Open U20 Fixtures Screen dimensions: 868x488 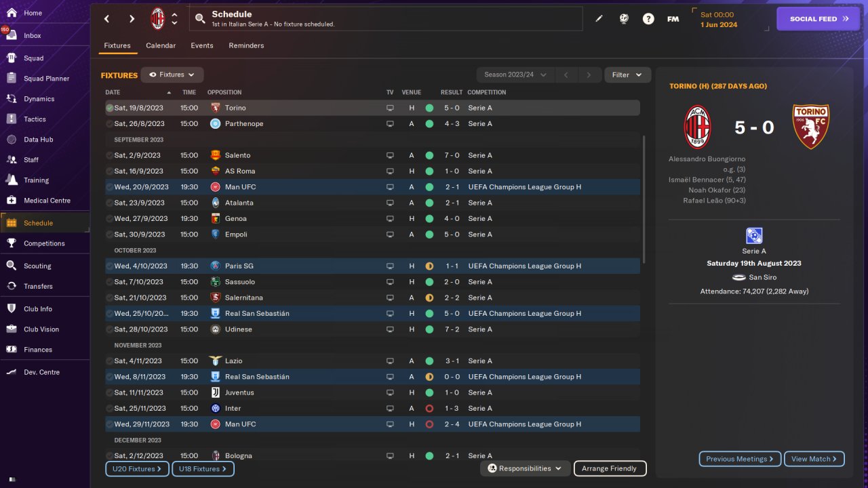coord(136,468)
